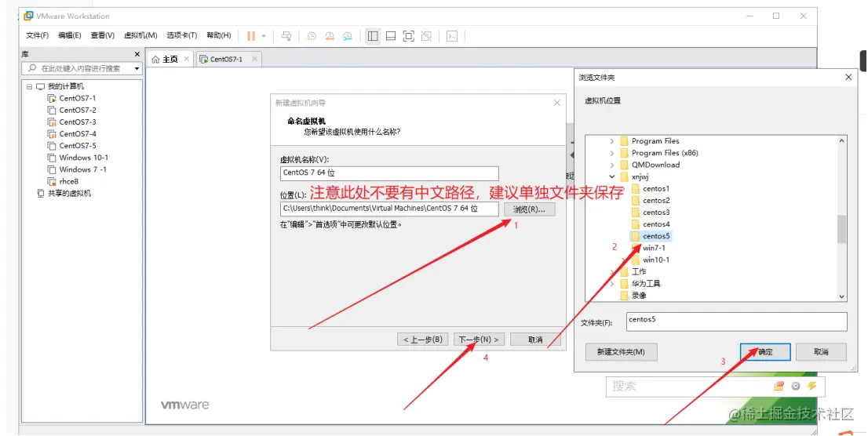Close the 主页 tab
This screenshot has width=868, height=436.
click(x=187, y=59)
